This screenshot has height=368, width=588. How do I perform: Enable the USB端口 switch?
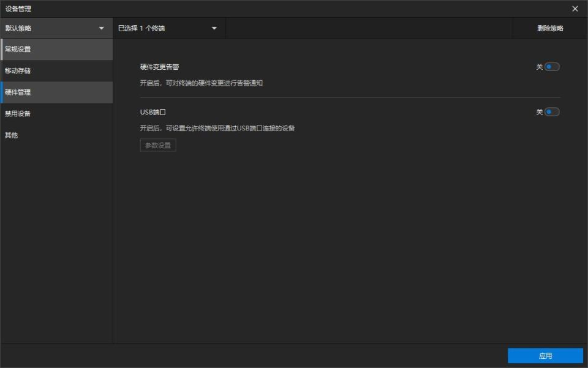(x=552, y=111)
